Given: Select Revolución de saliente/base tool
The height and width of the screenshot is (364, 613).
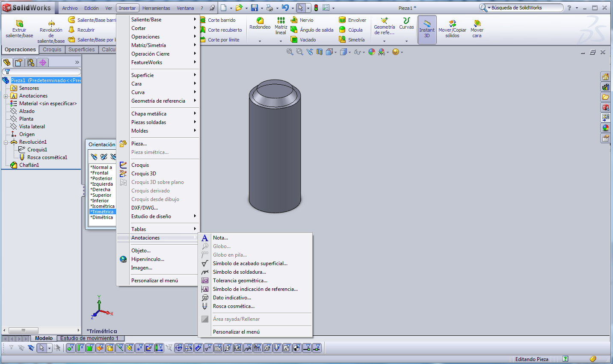Looking at the screenshot, I should pos(51,32).
